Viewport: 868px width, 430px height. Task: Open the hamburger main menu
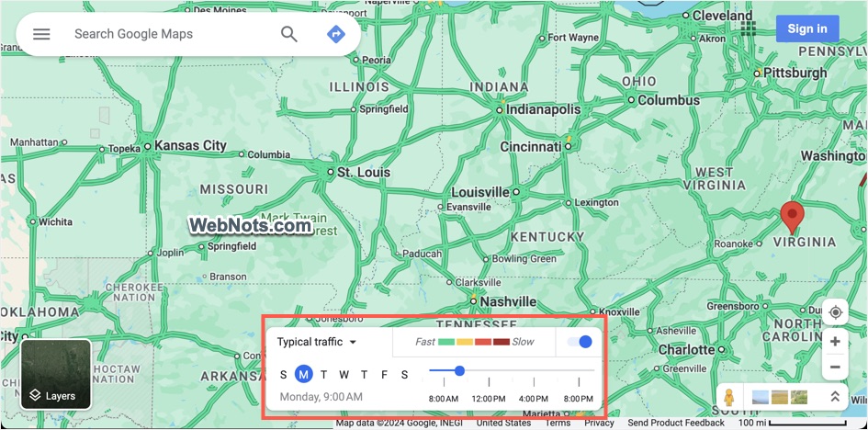41,34
